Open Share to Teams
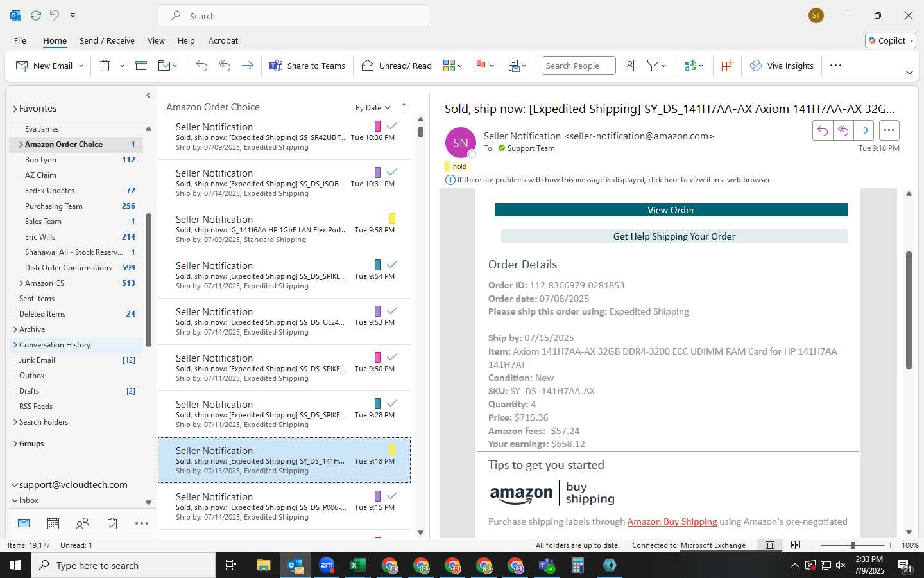Viewport: 924px width, 578px height. [307, 66]
